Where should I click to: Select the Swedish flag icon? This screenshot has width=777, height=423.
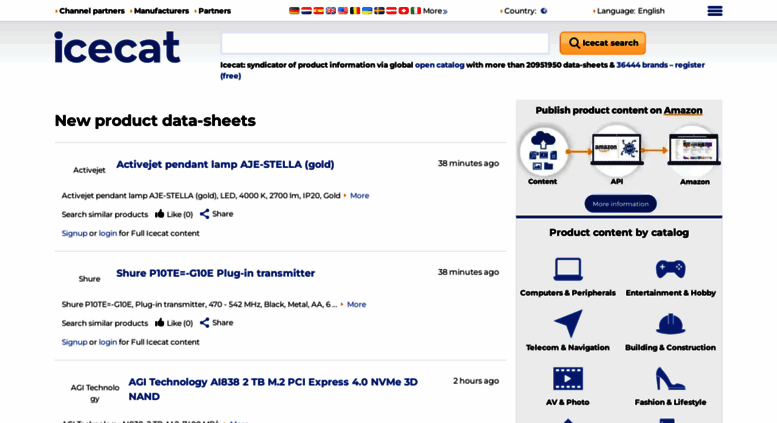coord(379,10)
